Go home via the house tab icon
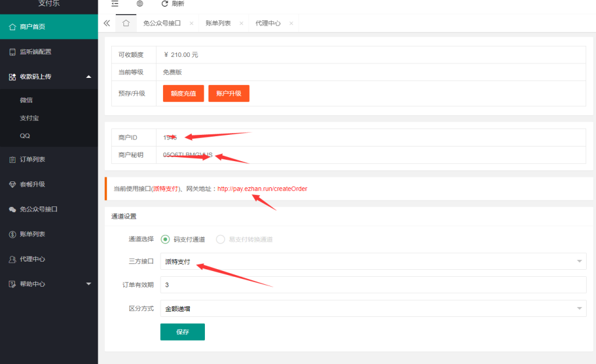Image resolution: width=596 pixels, height=364 pixels. coord(126,23)
